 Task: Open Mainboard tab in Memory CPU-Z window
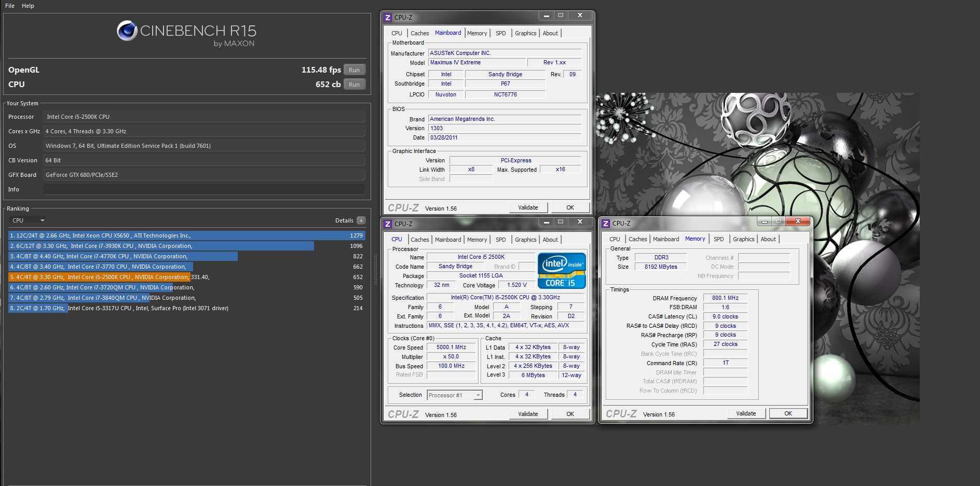(666, 239)
